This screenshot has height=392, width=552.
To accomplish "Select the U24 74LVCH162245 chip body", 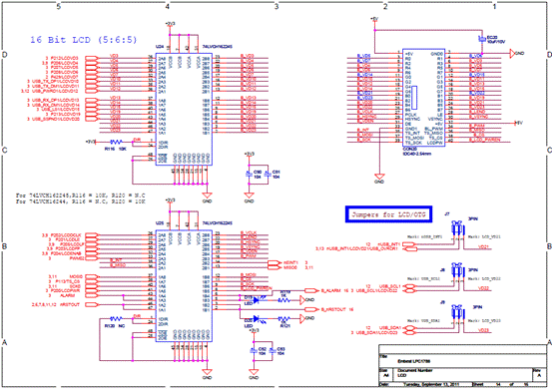I will [x=184, y=110].
